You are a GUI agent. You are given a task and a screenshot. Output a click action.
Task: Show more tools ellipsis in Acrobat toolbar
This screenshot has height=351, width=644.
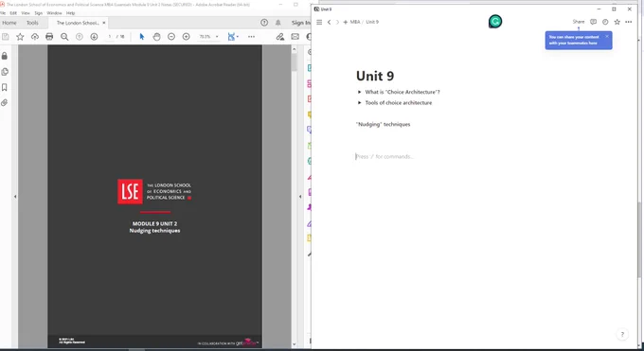coord(251,37)
